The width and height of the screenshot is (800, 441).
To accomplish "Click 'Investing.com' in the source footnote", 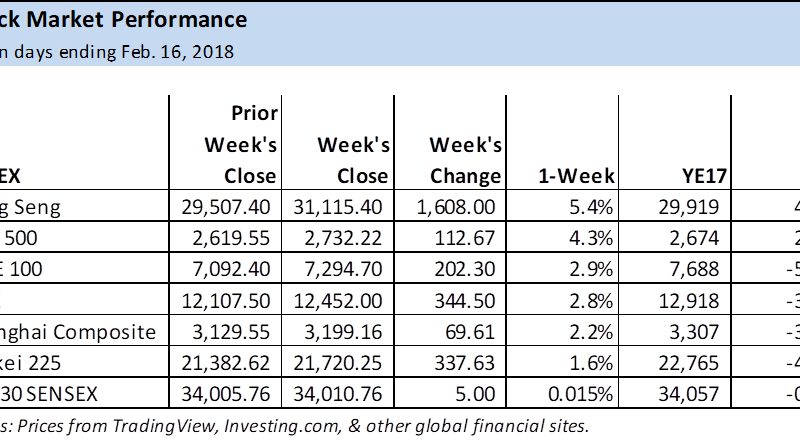I will click(282, 426).
